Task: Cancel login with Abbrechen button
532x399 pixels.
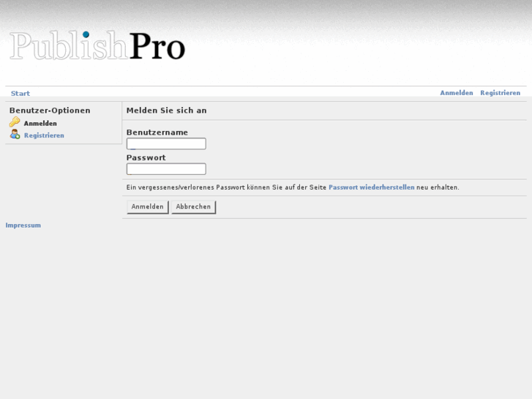Action: click(x=193, y=206)
